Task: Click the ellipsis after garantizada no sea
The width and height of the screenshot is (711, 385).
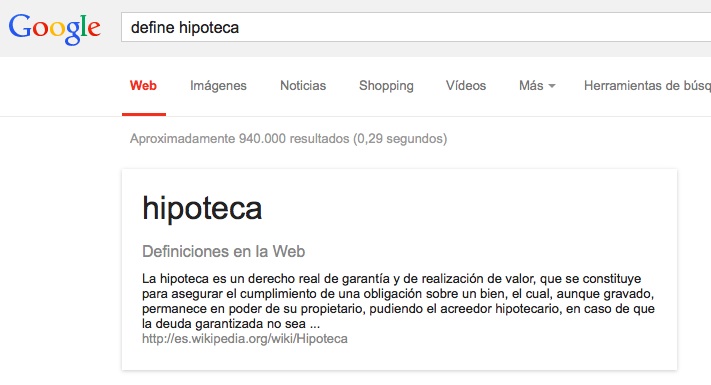Action: coord(315,325)
